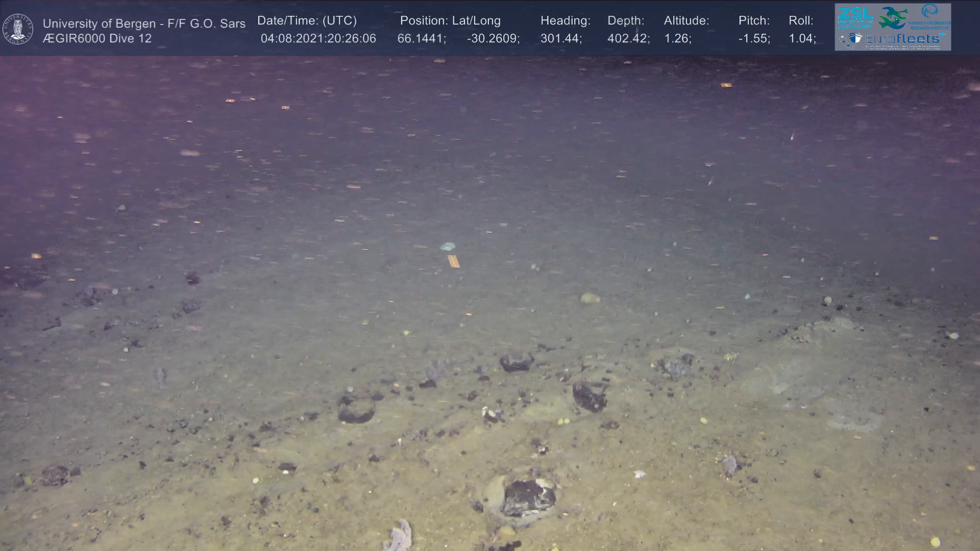Click the 'ÆGIR6000 Dive 12' label

click(97, 39)
